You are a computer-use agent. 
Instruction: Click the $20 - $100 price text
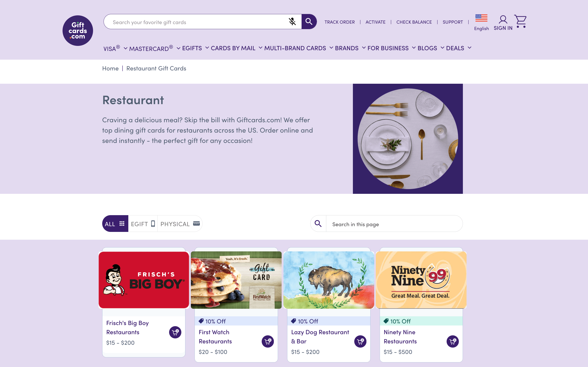tap(213, 352)
